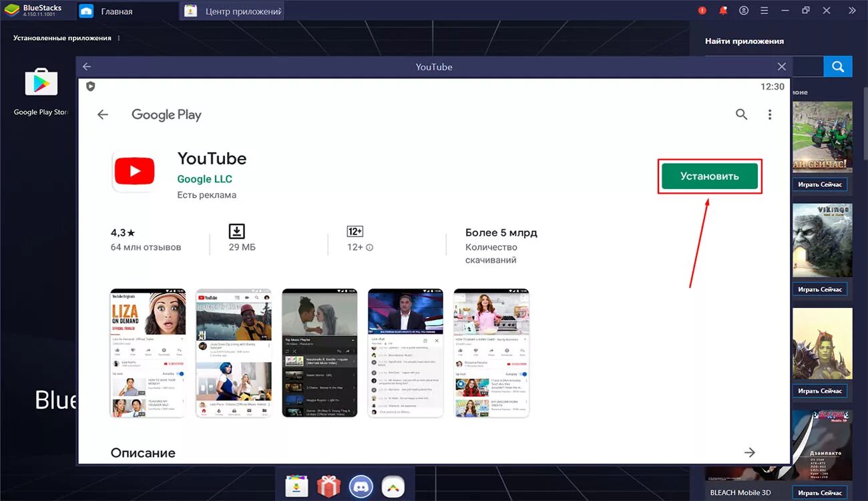Click the YouTube app logo
868x501 pixels.
[x=134, y=171]
